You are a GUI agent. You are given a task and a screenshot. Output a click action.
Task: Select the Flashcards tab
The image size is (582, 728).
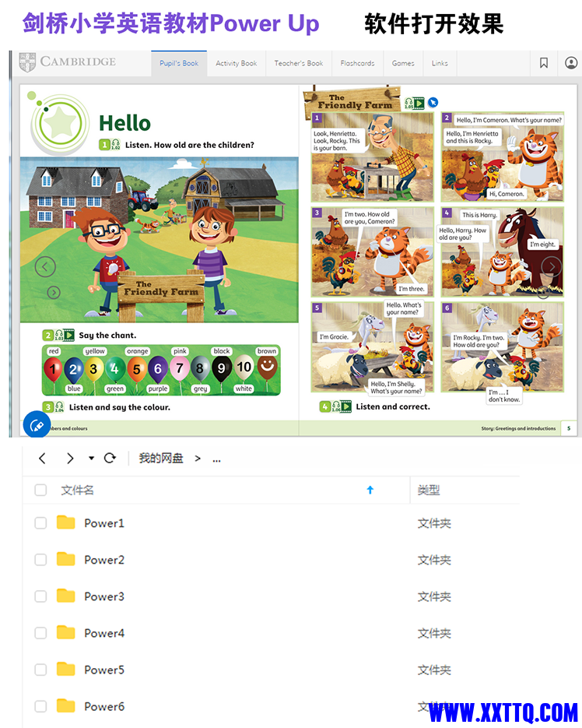(x=357, y=63)
